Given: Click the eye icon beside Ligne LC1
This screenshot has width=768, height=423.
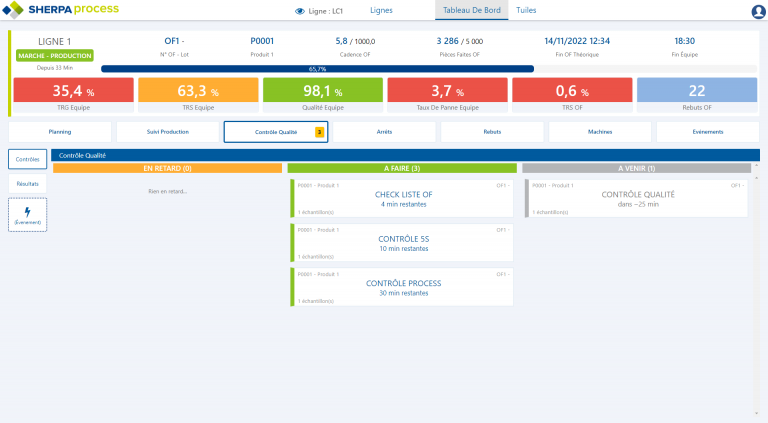Looking at the screenshot, I should (299, 11).
